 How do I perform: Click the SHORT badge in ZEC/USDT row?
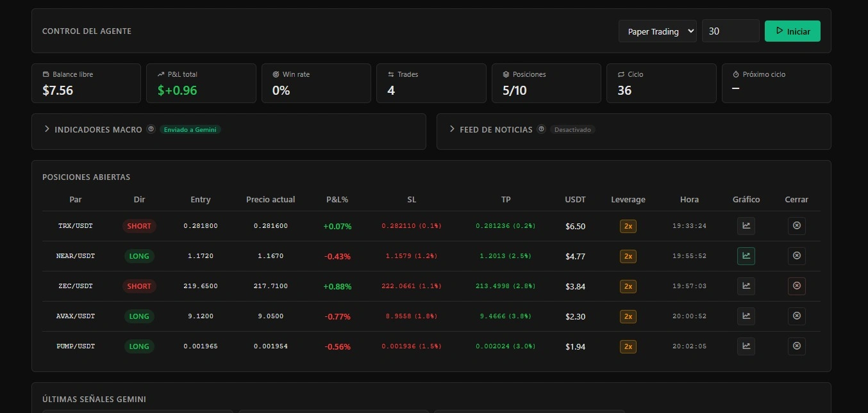click(x=139, y=286)
